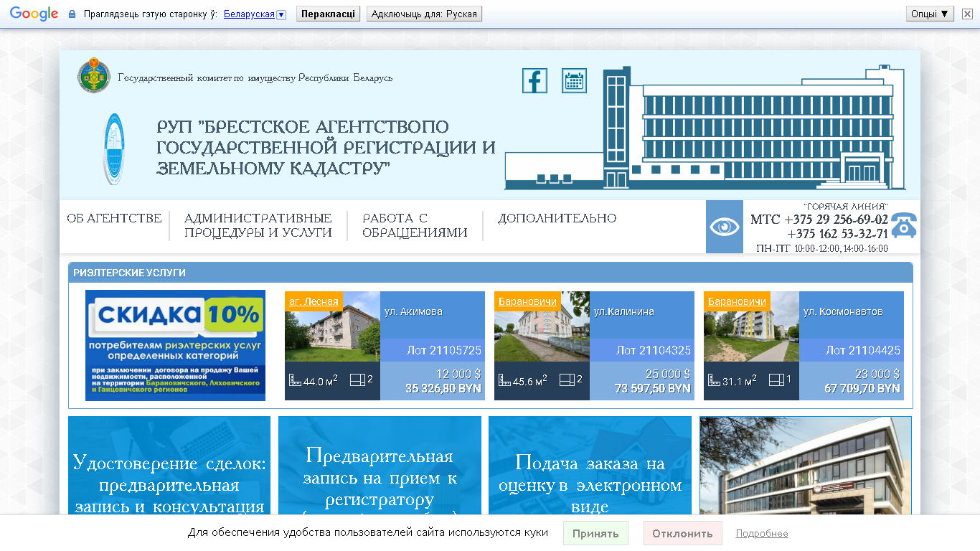Screen dimensions: 980x551
Task: Click the Барановичи tag on ул.Калинина listing
Action: pyautogui.click(x=527, y=301)
